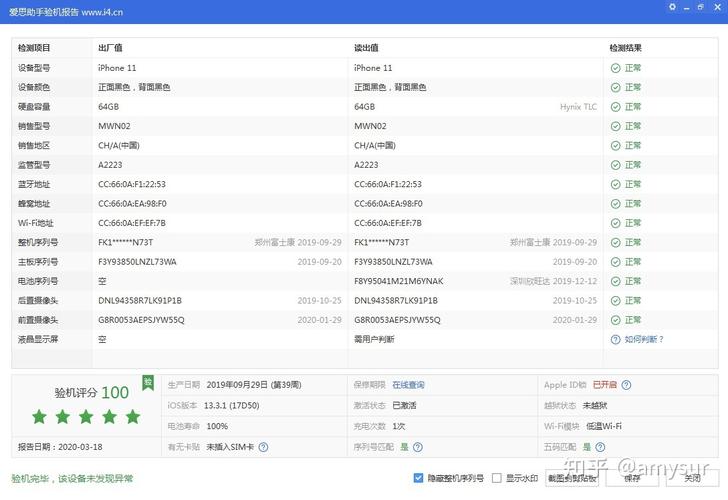Click the green 验 badge ribbon

pos(148,383)
